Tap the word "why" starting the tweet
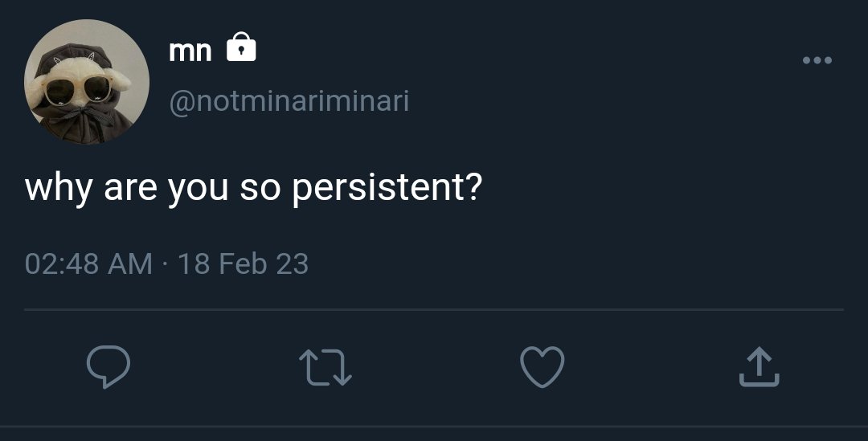Screen dimensions: 868x441 pyautogui.click(x=59, y=188)
